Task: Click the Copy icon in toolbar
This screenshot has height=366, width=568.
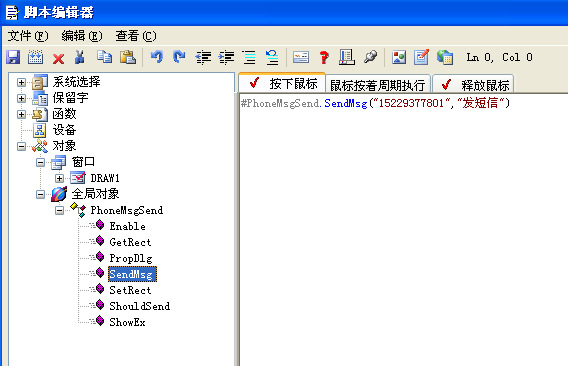Action: [104, 57]
